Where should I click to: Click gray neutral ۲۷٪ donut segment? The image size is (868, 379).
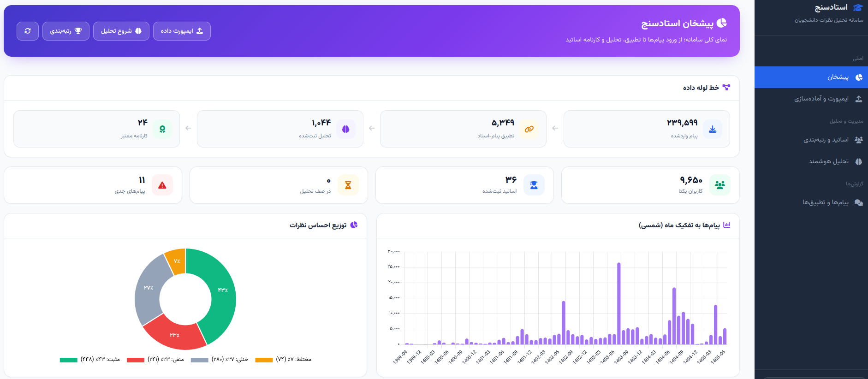pyautogui.click(x=148, y=288)
